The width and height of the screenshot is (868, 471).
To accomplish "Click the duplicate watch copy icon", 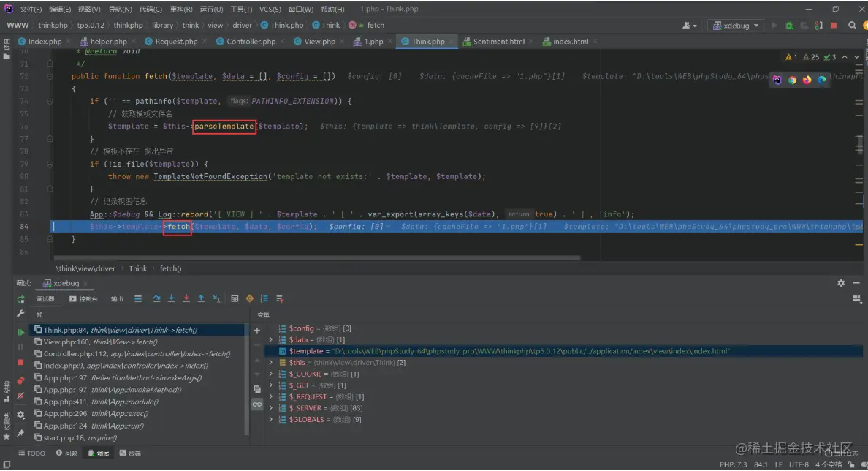I will pos(257,390).
